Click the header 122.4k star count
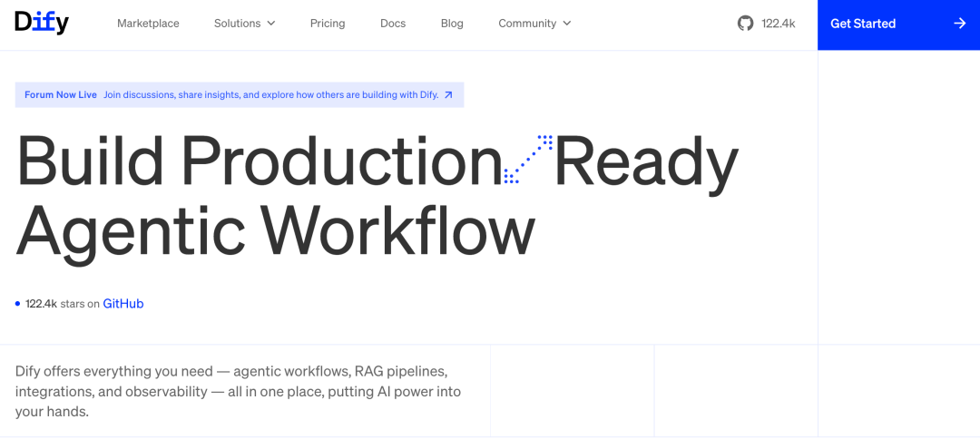Image resolution: width=980 pixels, height=439 pixels. [x=779, y=24]
